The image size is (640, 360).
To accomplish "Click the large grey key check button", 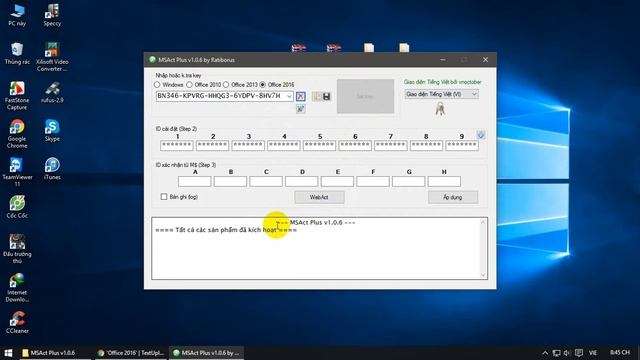I will (365, 96).
